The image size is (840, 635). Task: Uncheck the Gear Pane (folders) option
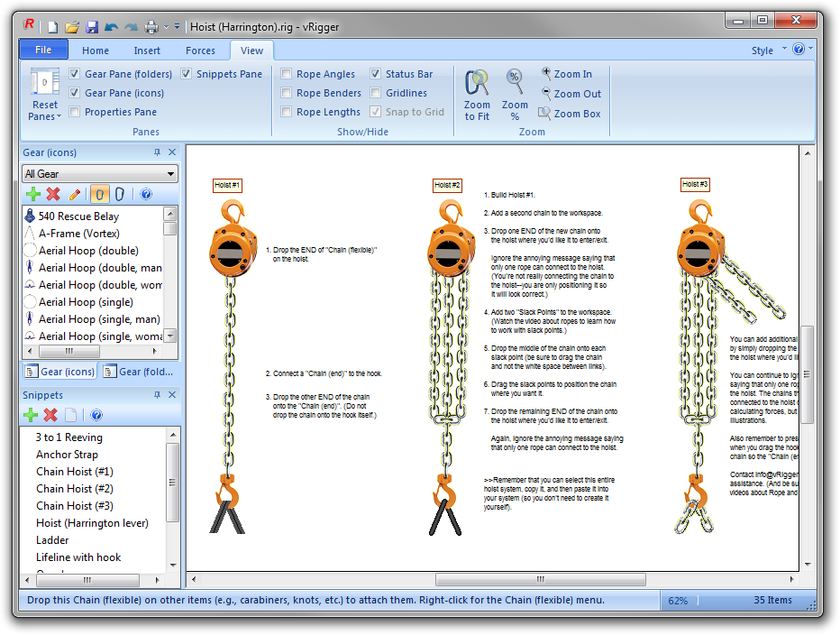click(x=74, y=73)
